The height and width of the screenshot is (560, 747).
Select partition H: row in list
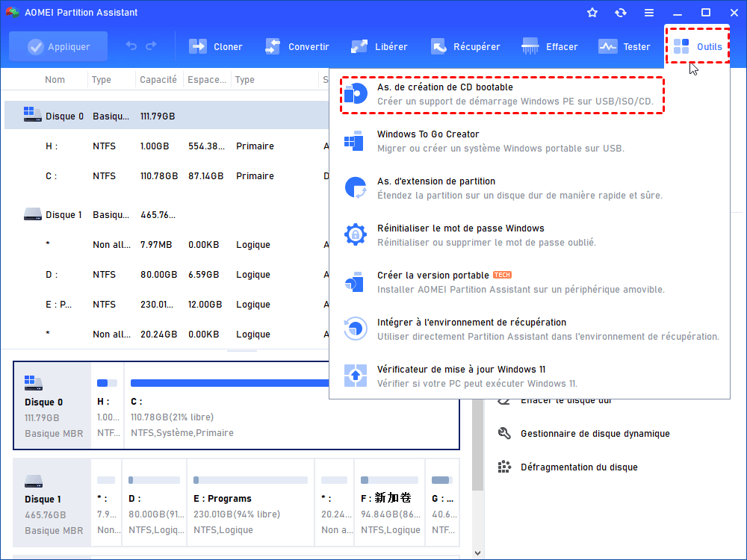point(167,146)
